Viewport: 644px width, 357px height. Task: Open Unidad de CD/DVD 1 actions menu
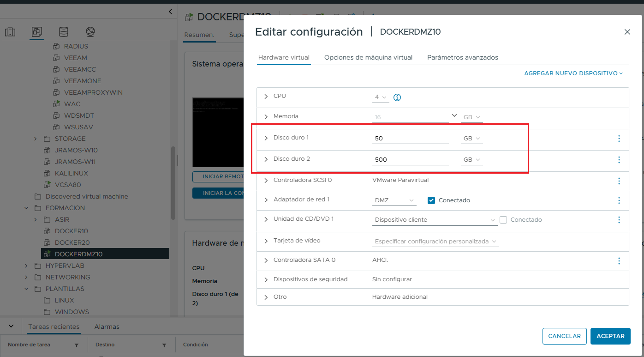point(619,220)
